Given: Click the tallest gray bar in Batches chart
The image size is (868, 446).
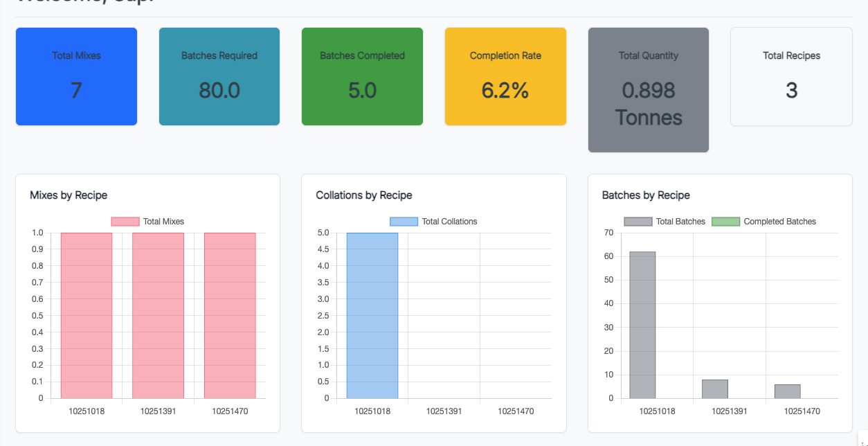Looking at the screenshot, I should pos(642,325).
